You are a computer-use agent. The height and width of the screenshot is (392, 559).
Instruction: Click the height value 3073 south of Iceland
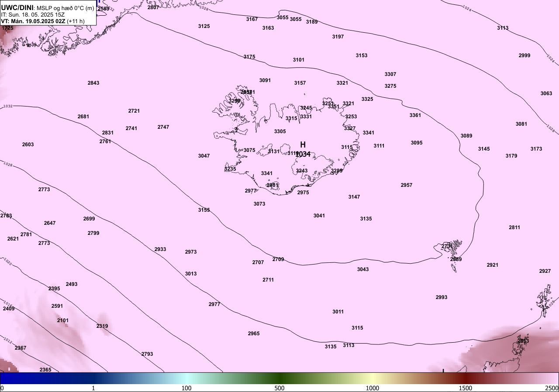click(x=259, y=204)
